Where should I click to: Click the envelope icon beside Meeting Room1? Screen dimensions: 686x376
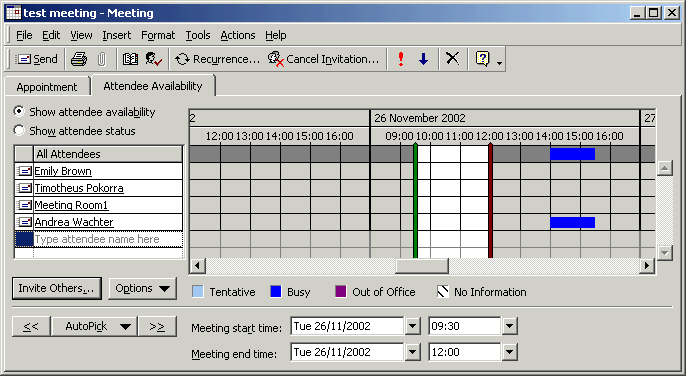click(x=24, y=205)
